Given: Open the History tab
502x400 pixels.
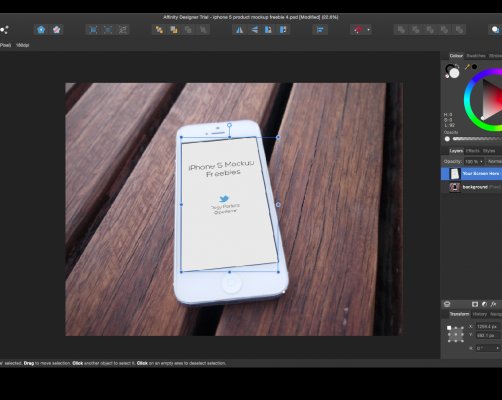Looking at the screenshot, I should (480, 314).
